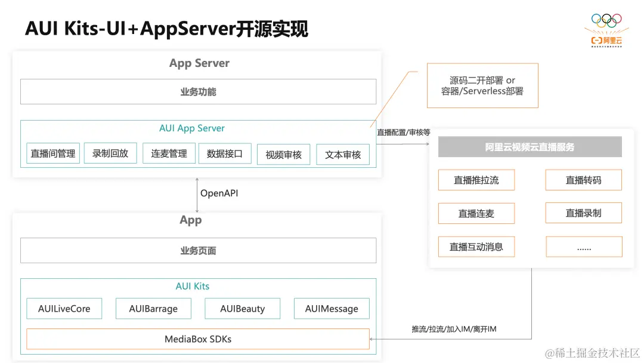
Task: Select the ...... placeholder service box
Action: point(584,247)
